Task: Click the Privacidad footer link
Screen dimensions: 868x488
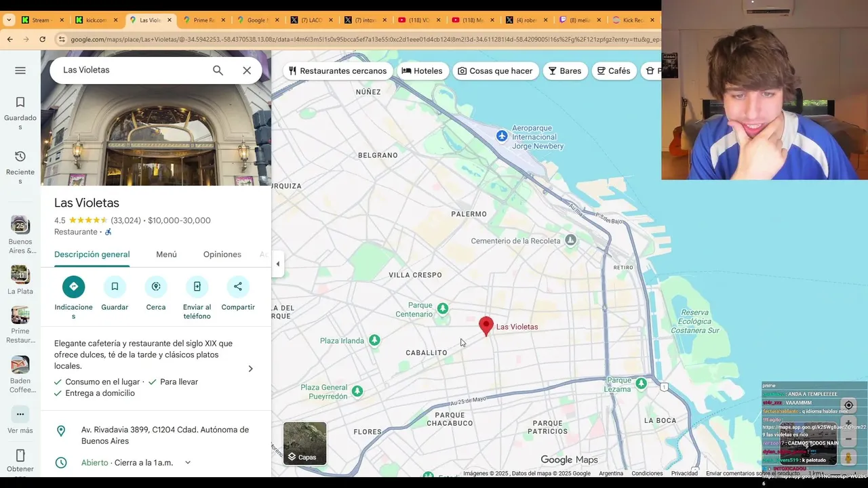Action: click(684, 473)
